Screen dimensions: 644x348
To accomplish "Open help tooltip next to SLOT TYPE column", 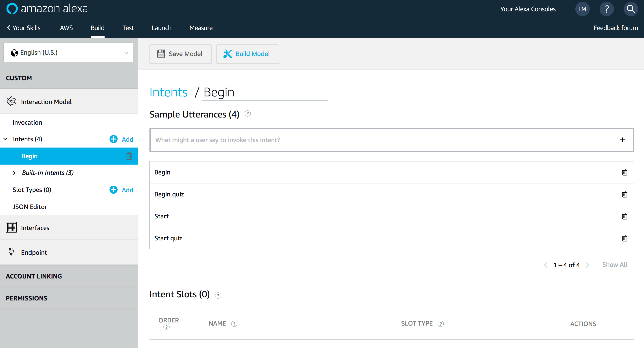I will tap(440, 324).
